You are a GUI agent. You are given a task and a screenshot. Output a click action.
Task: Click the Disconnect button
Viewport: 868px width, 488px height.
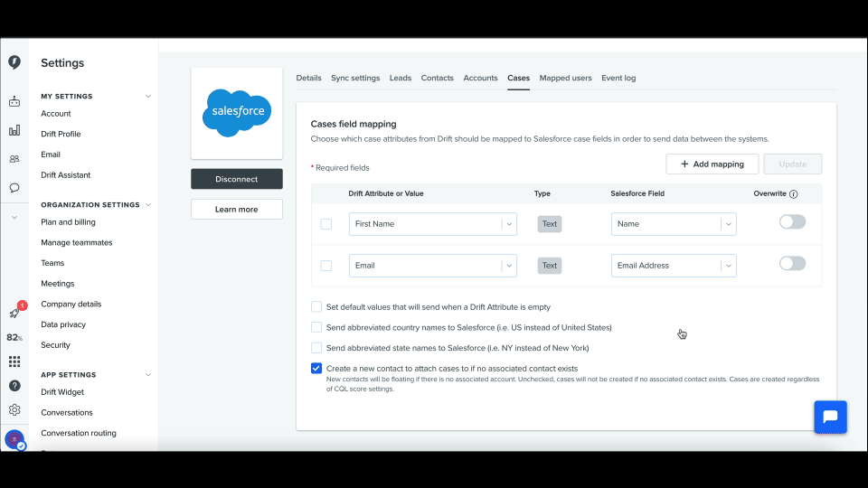[x=237, y=179]
